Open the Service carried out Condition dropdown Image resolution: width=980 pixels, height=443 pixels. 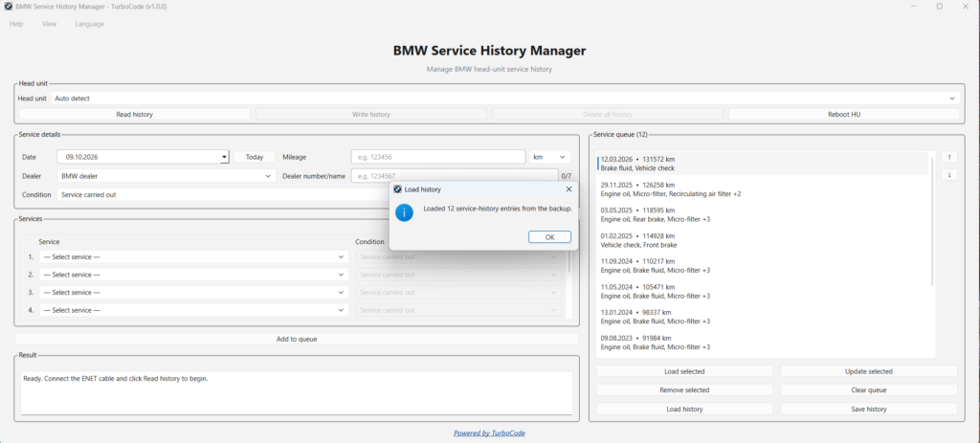[222, 194]
